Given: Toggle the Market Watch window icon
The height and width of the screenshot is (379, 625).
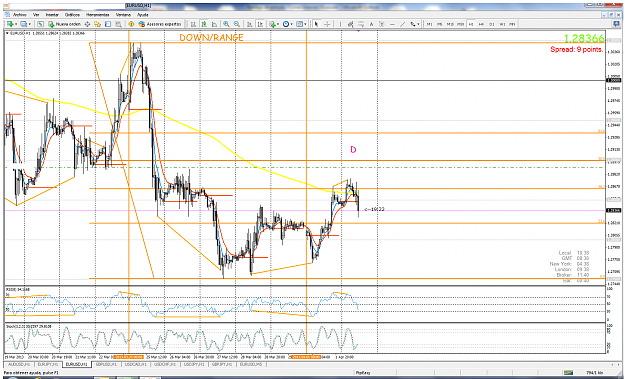Looking at the screenshot, I should point(40,24).
